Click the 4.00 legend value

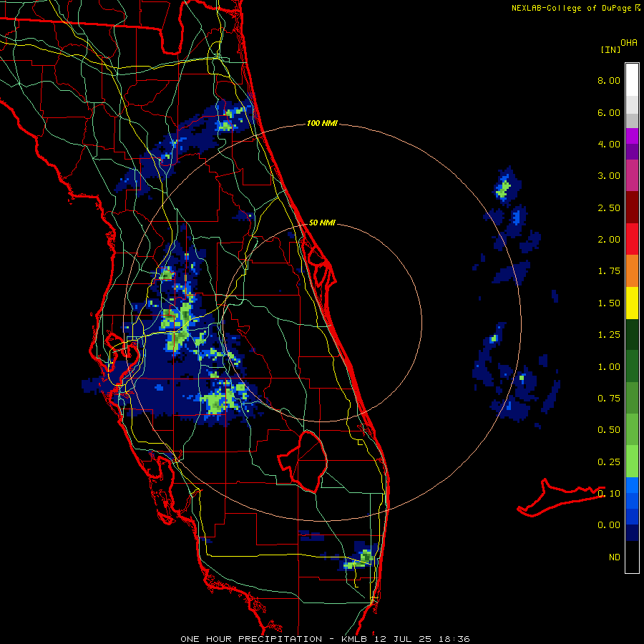tap(609, 144)
